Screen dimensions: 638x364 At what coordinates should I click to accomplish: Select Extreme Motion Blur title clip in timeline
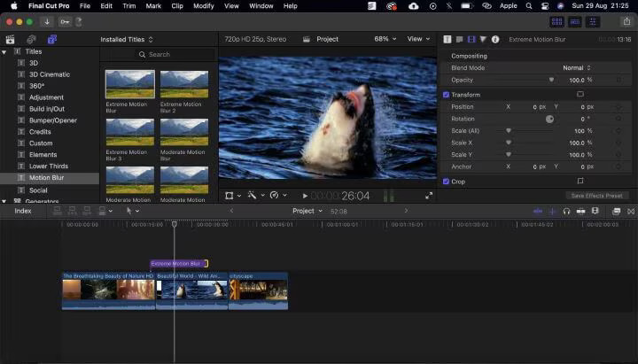pos(178,264)
